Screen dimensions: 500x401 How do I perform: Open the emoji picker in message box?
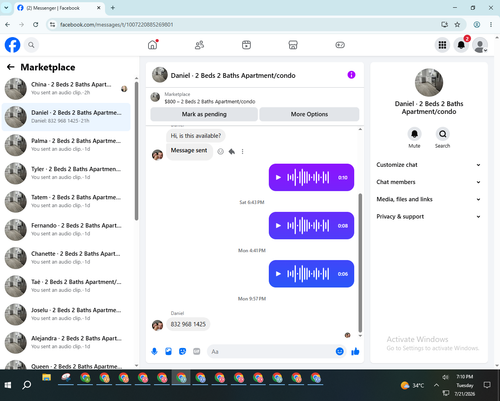pyautogui.click(x=339, y=351)
